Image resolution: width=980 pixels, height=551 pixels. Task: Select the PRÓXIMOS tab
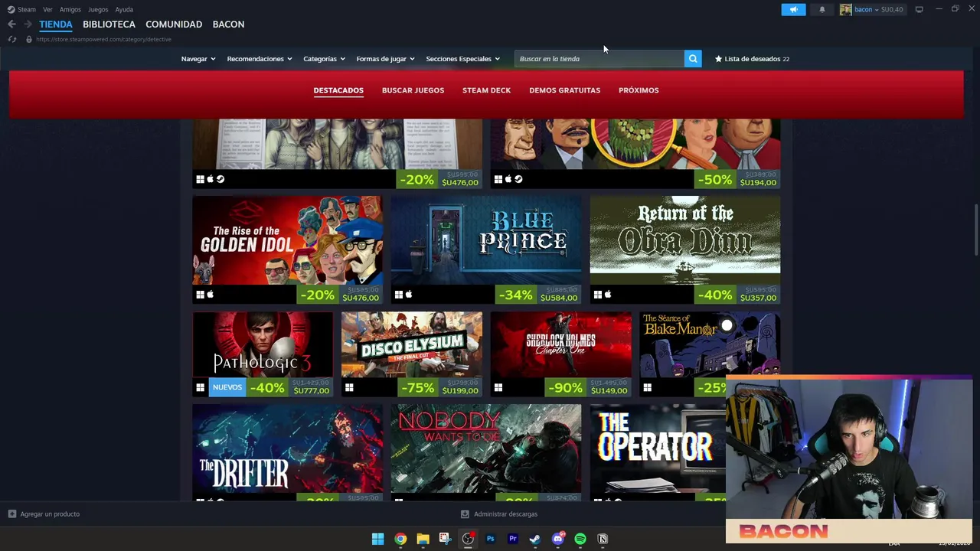(x=639, y=90)
